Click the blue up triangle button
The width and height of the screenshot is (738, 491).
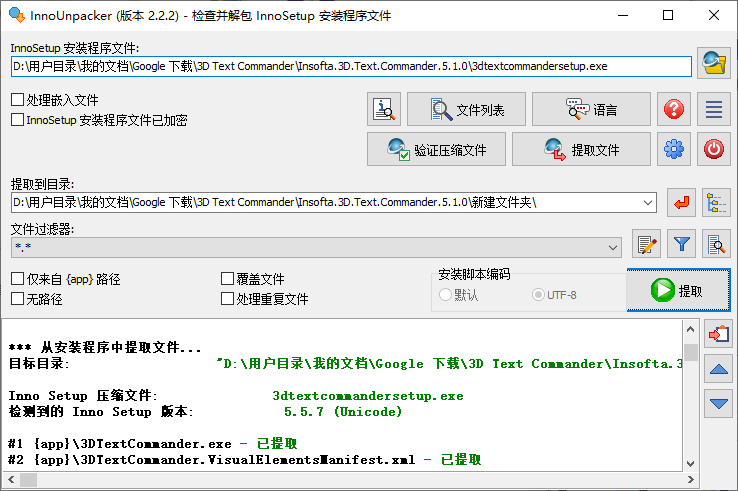(x=718, y=369)
